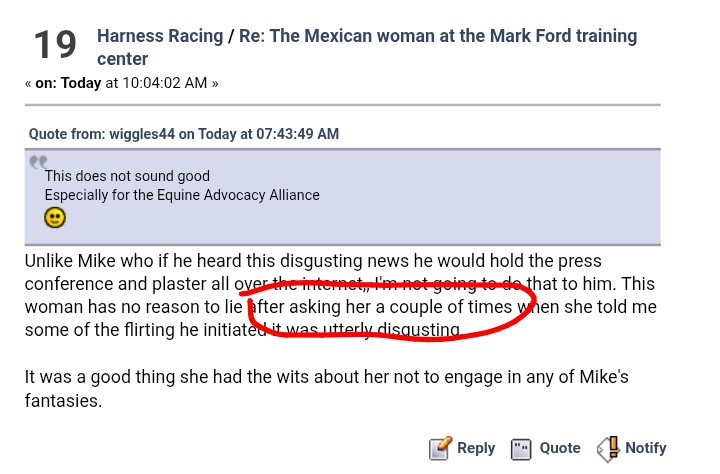Click the post number 19
The width and height of the screenshot is (720, 474).
[55, 45]
